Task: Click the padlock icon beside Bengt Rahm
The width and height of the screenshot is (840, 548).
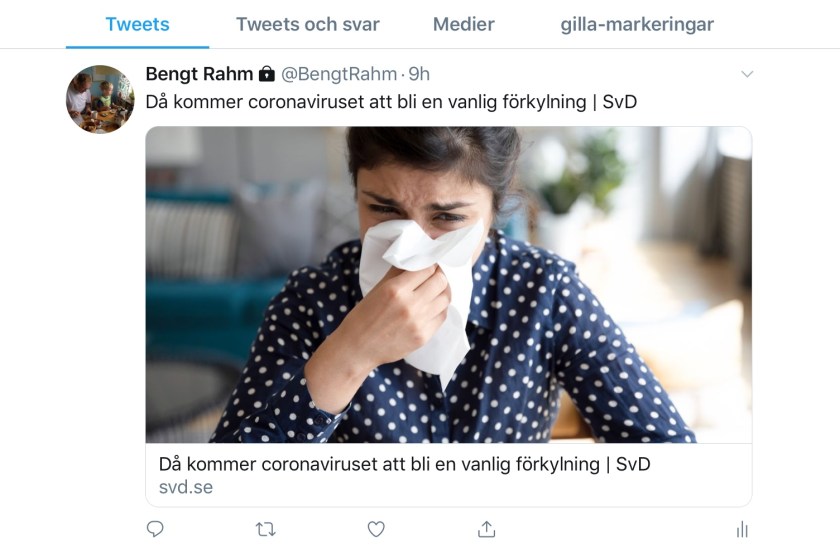Action: coord(267,74)
